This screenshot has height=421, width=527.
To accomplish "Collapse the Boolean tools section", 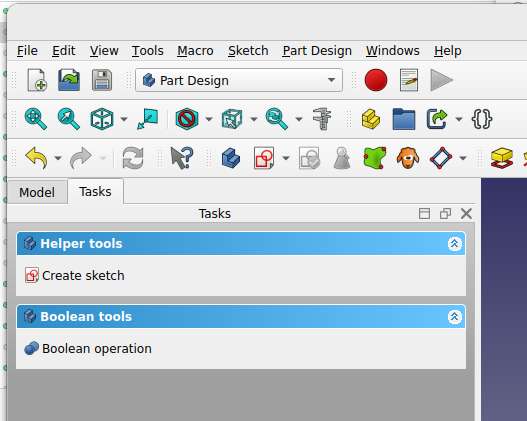I will 454,317.
